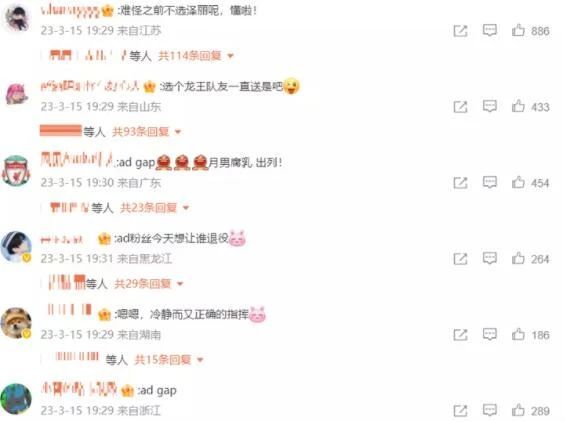
Task: Reply to the ad gap 月男牌乳 comment
Action: 489,182
